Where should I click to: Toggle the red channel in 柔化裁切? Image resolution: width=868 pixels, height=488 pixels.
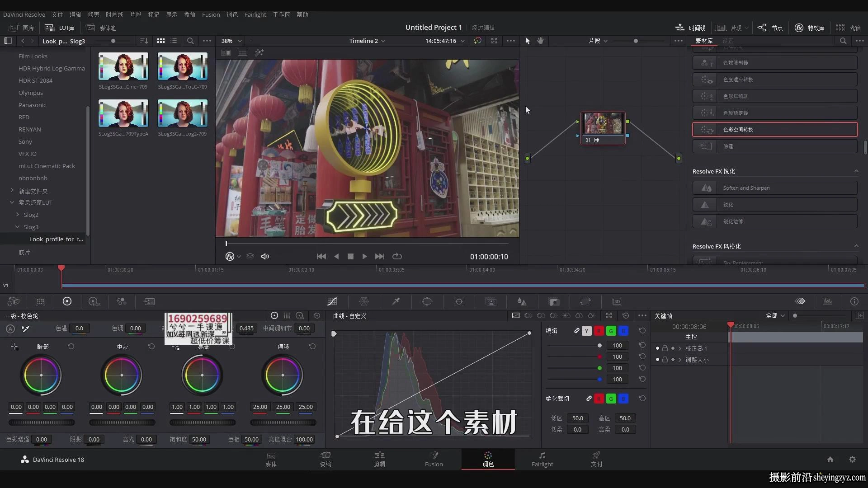click(599, 399)
